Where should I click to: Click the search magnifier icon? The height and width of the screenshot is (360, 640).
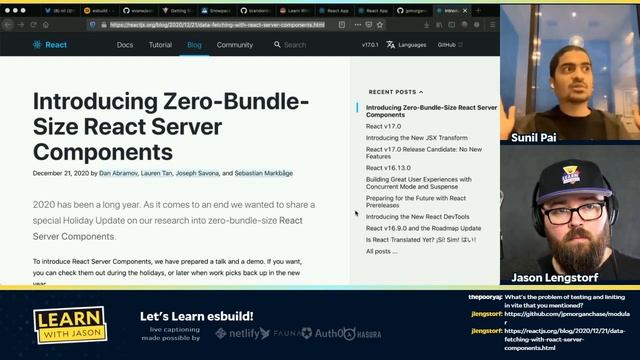coord(277,45)
